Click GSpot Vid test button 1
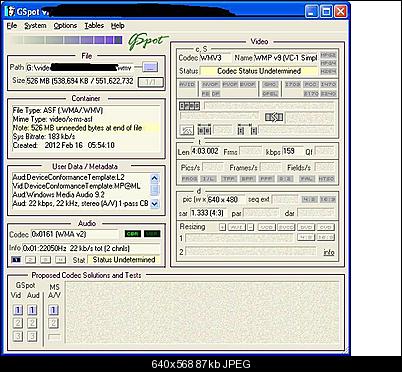This screenshot has width=402, height=372. pos(18,310)
